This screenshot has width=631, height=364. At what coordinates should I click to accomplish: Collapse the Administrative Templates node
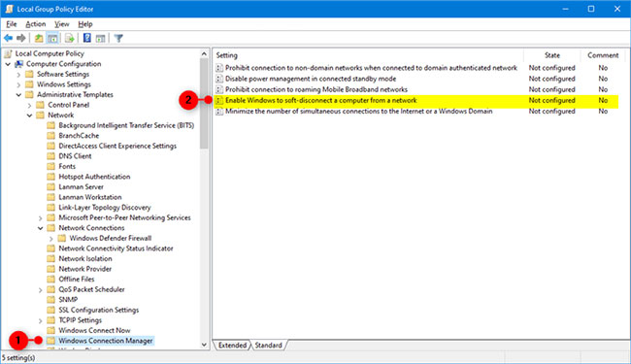coord(18,95)
